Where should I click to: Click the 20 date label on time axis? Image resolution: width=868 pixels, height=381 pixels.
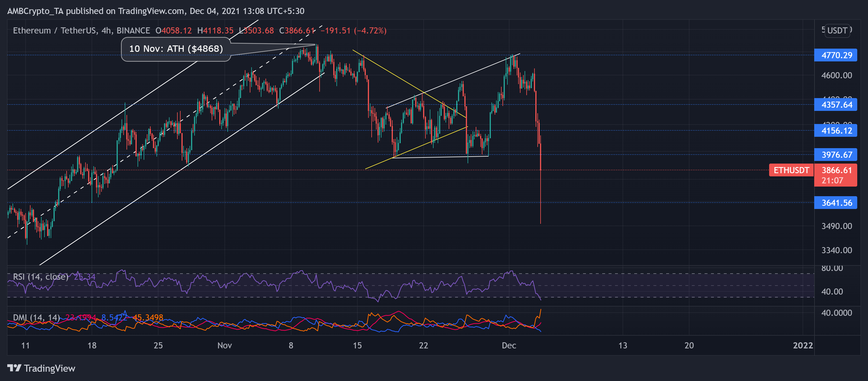click(x=689, y=345)
